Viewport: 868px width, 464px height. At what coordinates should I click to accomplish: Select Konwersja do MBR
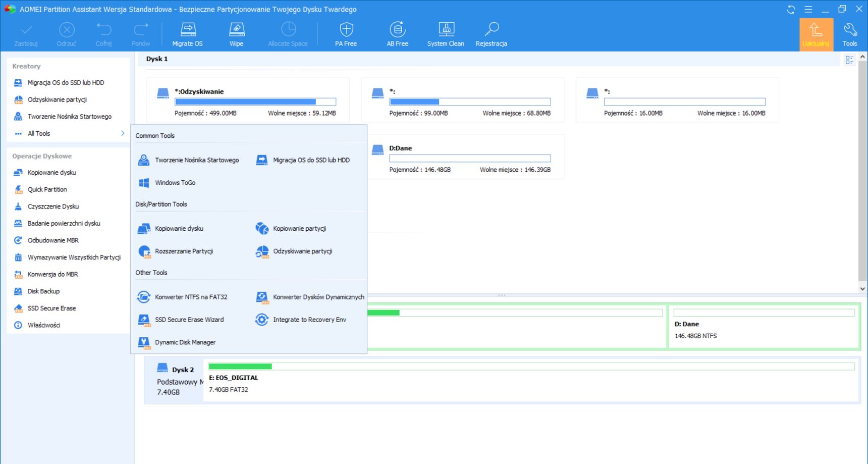[53, 274]
